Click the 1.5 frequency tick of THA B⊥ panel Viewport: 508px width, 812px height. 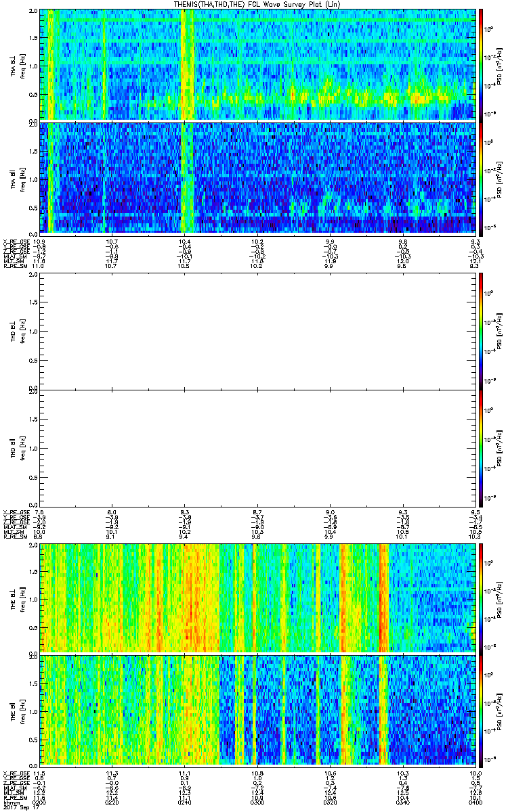pyautogui.click(x=35, y=39)
